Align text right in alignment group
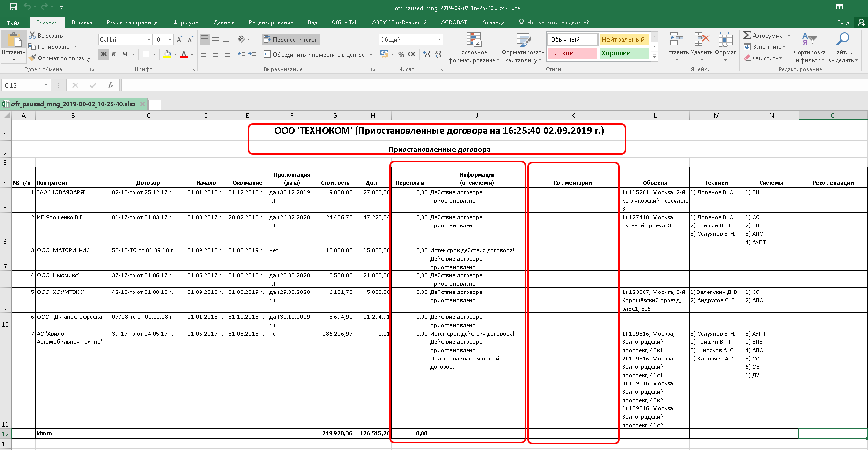This screenshot has width=868, height=450. click(x=226, y=54)
